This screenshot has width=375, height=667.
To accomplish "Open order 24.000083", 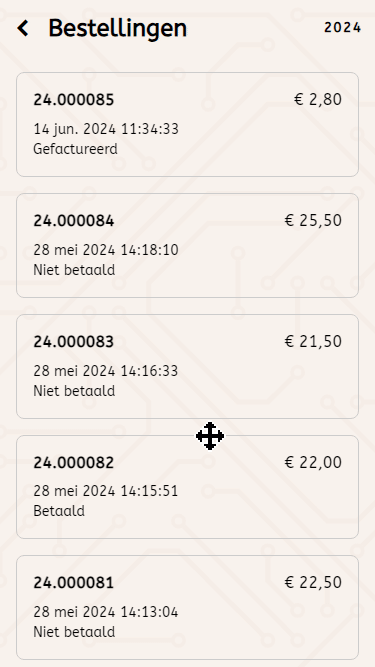I will pyautogui.click(x=188, y=366).
